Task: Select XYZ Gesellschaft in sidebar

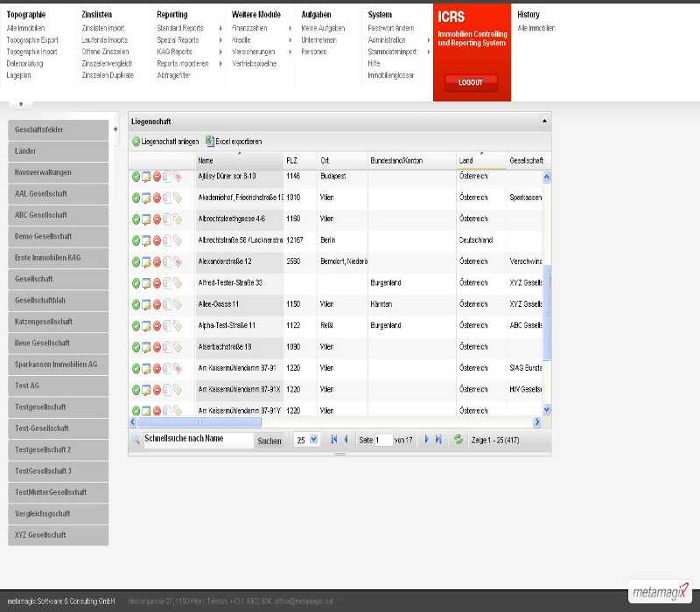Action: tap(58, 535)
